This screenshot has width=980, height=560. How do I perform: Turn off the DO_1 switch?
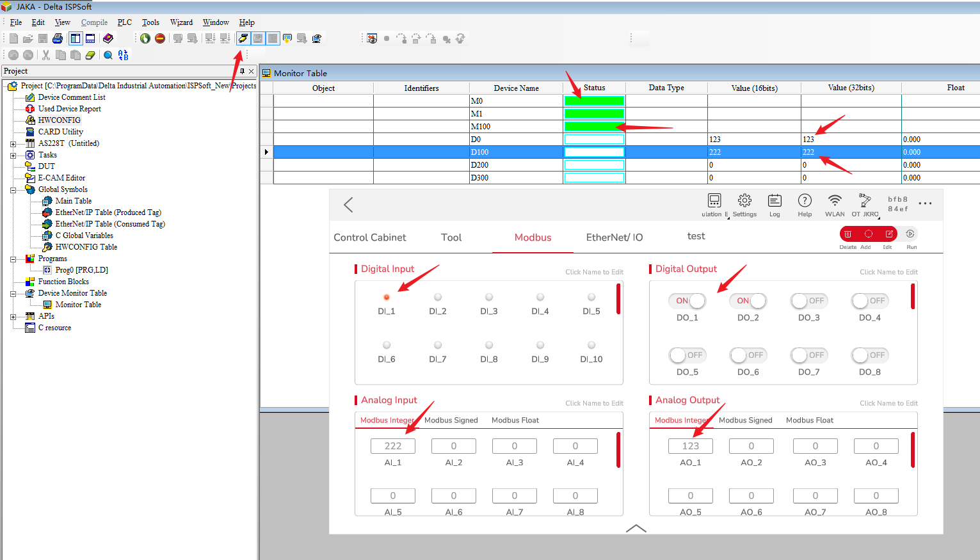pos(687,301)
